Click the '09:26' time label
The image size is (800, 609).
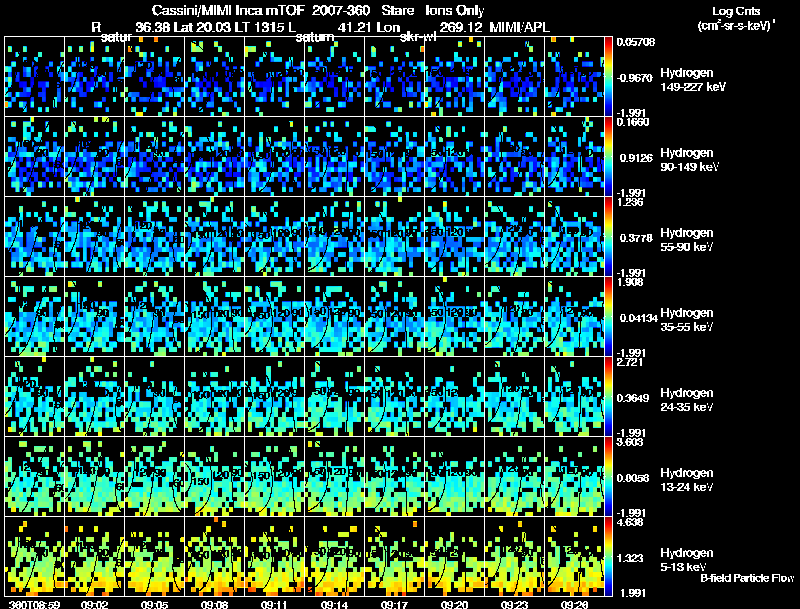pos(574,604)
